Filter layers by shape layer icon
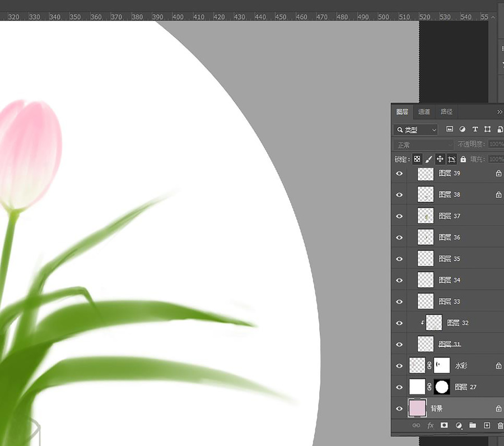 pos(487,129)
